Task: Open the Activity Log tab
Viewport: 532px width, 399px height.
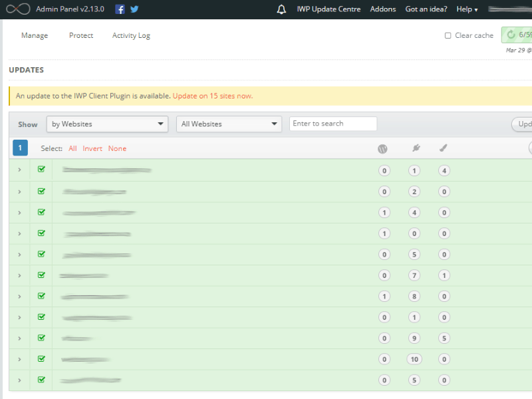Action: pyautogui.click(x=131, y=36)
